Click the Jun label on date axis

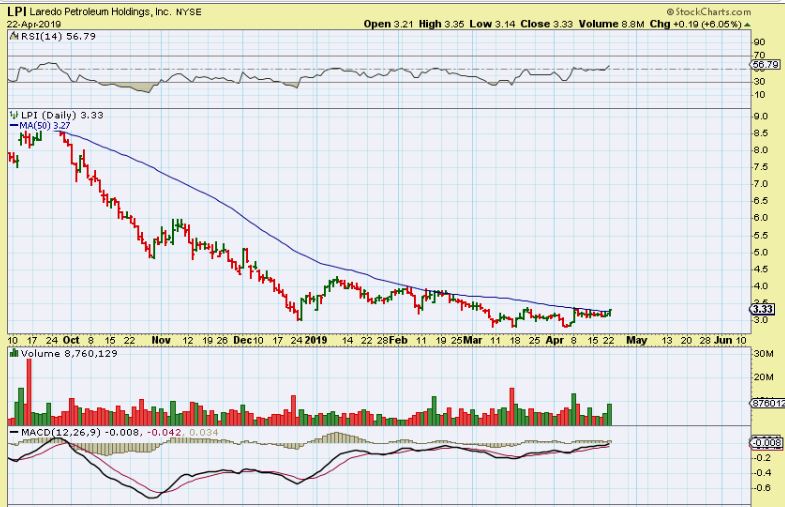(x=722, y=340)
